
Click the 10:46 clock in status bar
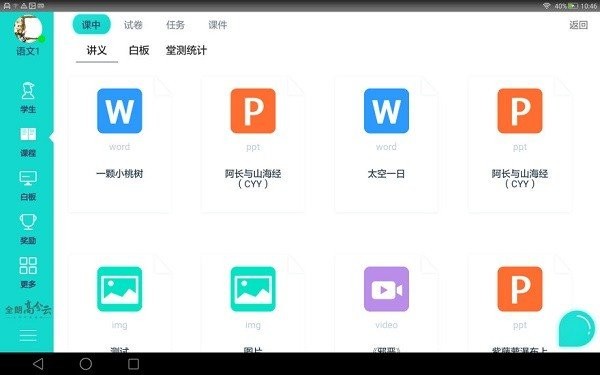click(x=589, y=6)
